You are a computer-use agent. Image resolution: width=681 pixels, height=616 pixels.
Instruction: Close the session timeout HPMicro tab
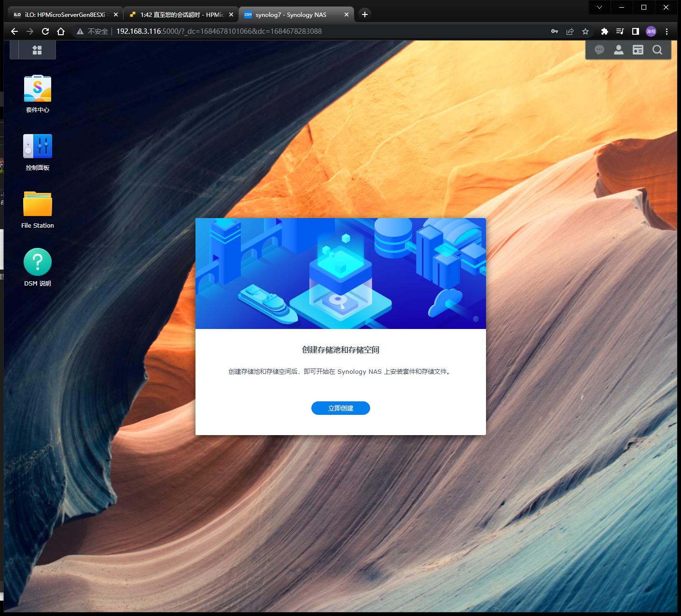231,14
